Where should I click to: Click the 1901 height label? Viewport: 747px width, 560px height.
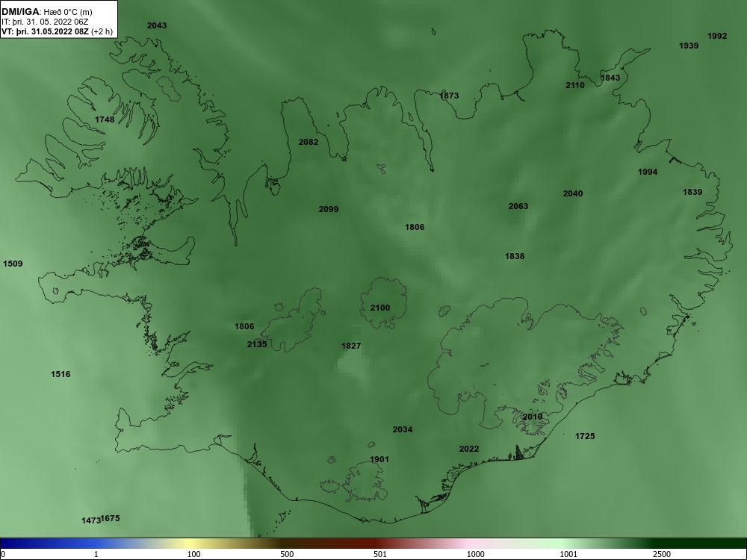tap(379, 459)
